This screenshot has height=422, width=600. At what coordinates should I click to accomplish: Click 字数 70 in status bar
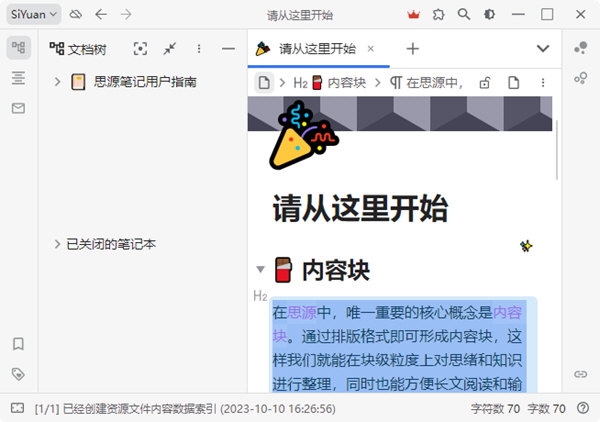(x=546, y=409)
